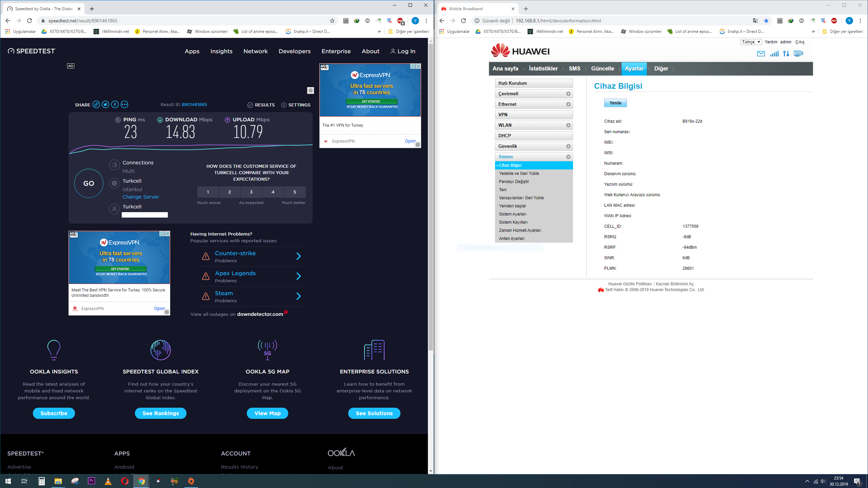This screenshot has height=488, width=868.
Task: Copy share link icon on Speedtest result
Action: click(96, 105)
